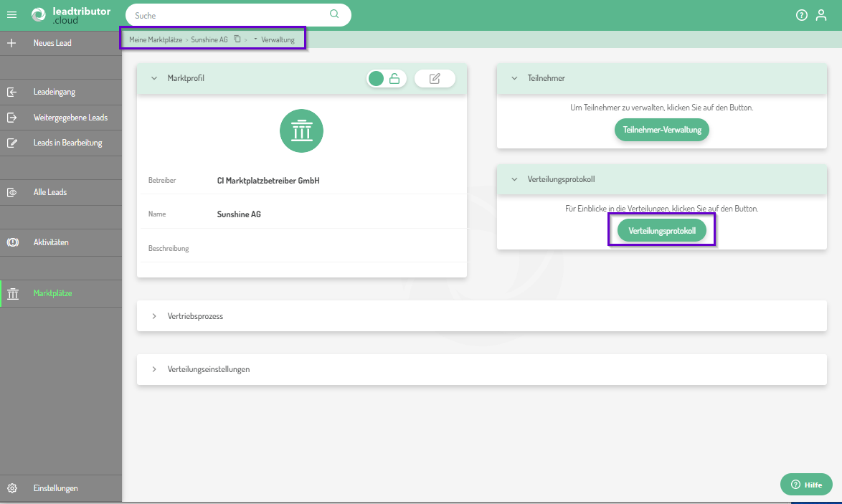Viewport: 842px width, 504px height.
Task: Click the Meine Marktplätze breadcrumb link
Action: tap(156, 39)
